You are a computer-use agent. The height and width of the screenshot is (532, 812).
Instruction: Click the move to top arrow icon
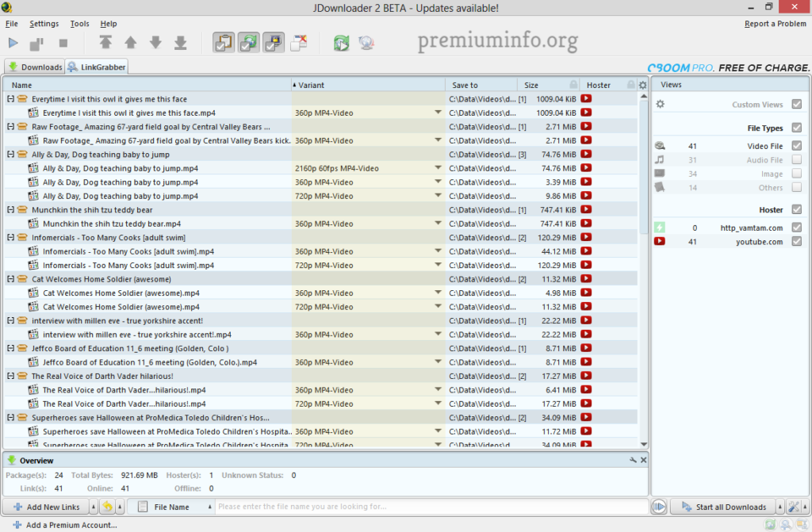coord(105,43)
